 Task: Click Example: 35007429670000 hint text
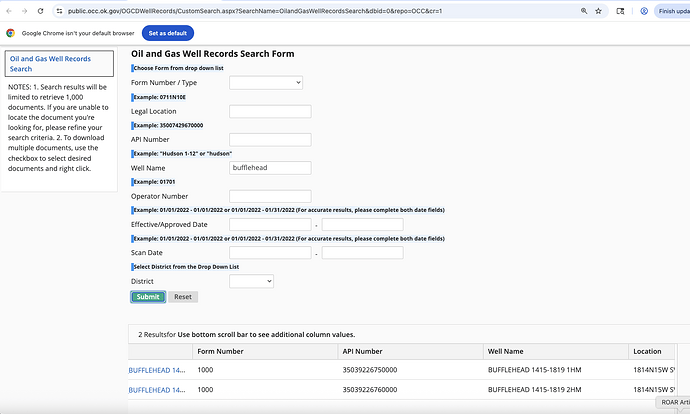168,125
